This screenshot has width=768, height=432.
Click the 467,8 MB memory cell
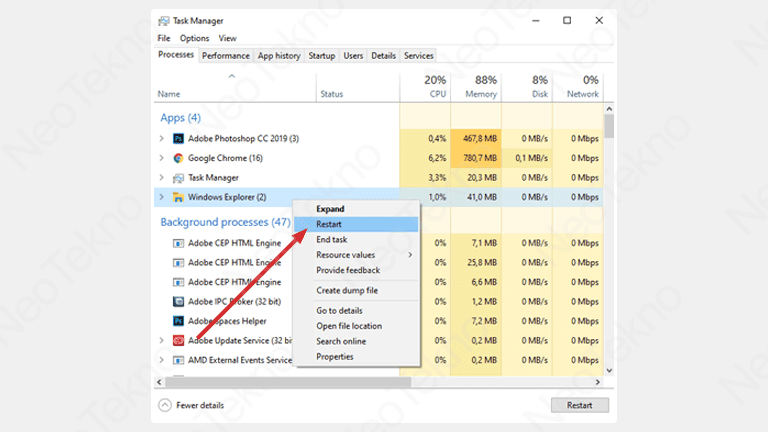point(476,139)
